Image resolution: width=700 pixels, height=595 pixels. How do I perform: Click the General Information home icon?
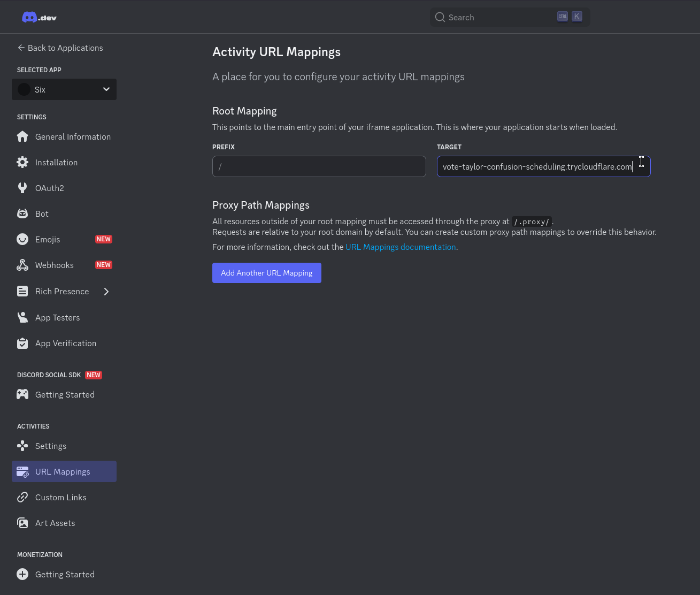coord(22,137)
